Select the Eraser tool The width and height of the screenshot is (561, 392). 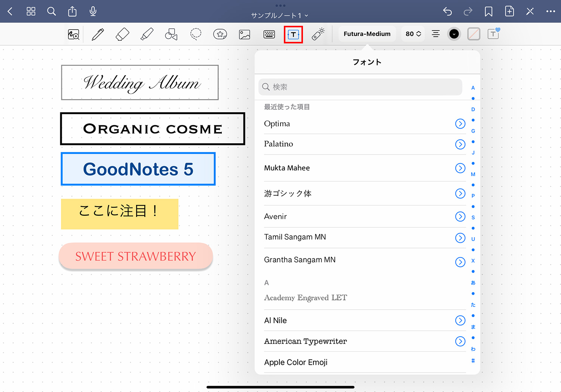pos(122,34)
